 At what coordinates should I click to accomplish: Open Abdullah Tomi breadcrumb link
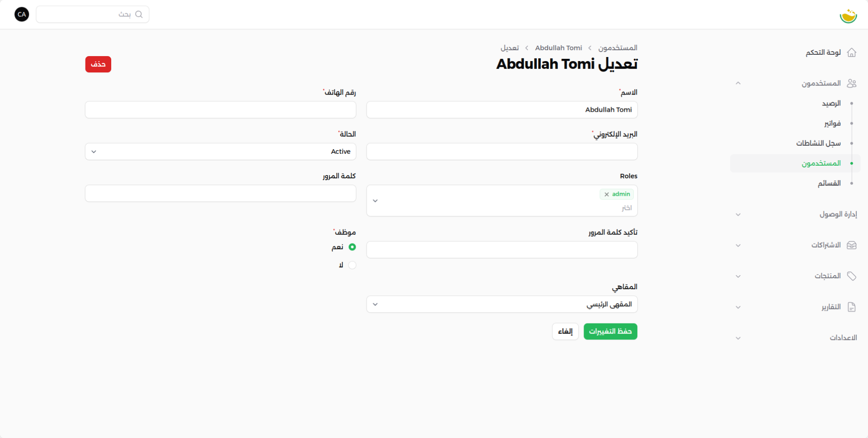(558, 48)
